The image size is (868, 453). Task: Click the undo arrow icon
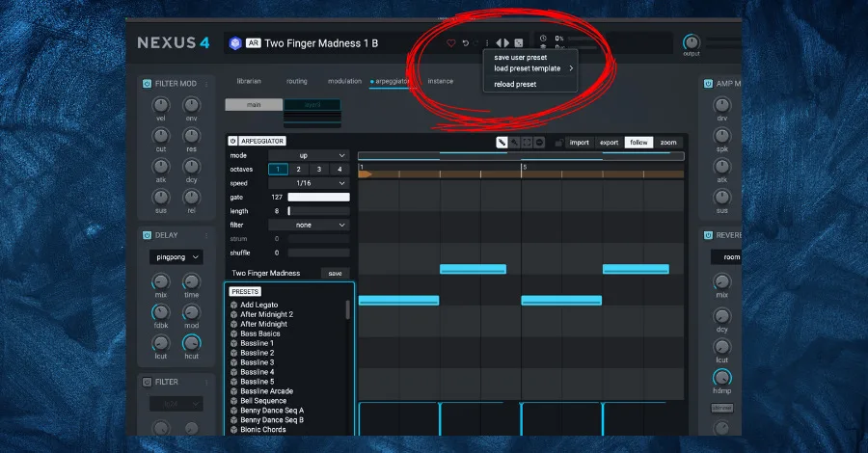click(x=466, y=43)
